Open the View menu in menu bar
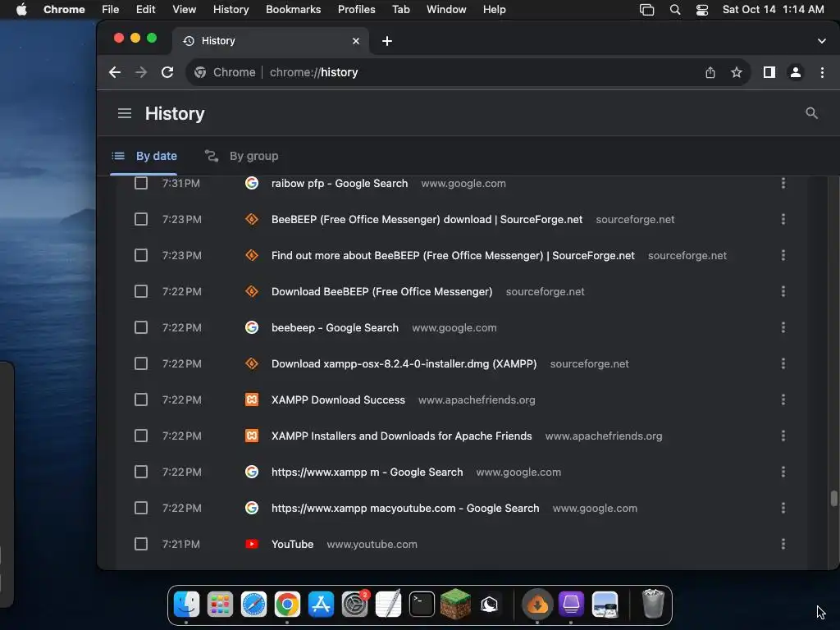This screenshot has height=630, width=840. 184,10
